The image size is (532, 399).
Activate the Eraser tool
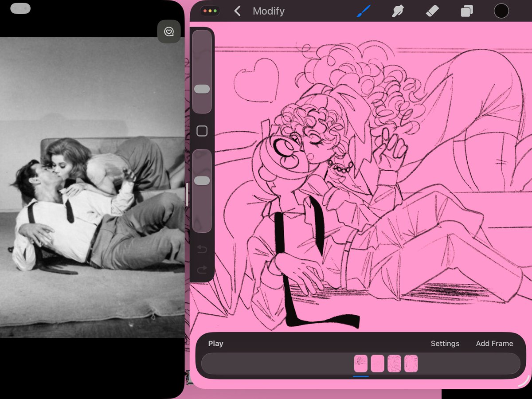pyautogui.click(x=432, y=11)
